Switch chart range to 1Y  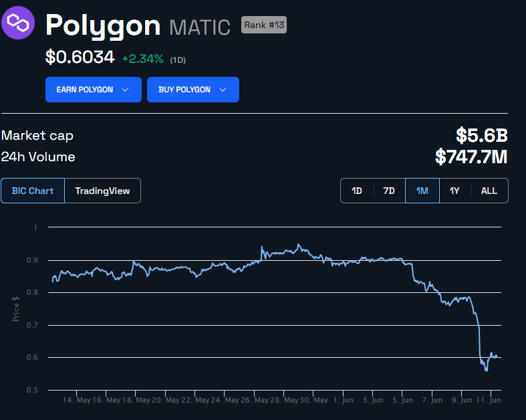(454, 191)
